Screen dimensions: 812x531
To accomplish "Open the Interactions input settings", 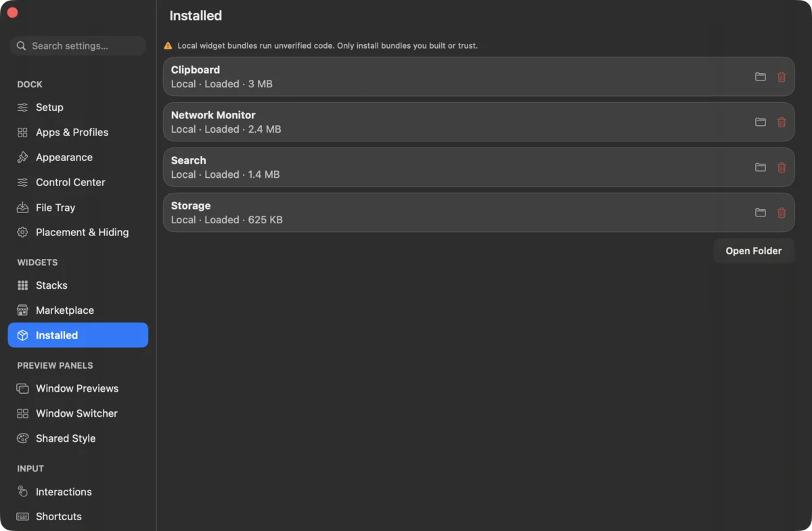I will tap(78, 492).
